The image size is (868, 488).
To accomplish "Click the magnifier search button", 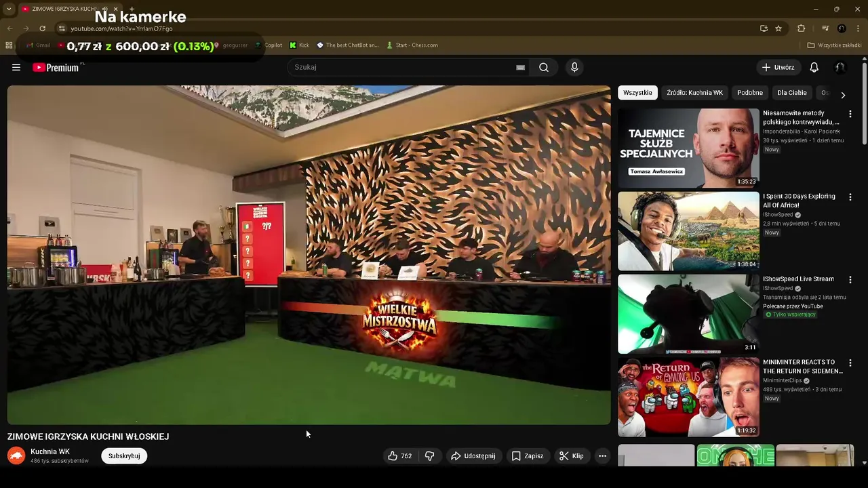I will tap(544, 67).
